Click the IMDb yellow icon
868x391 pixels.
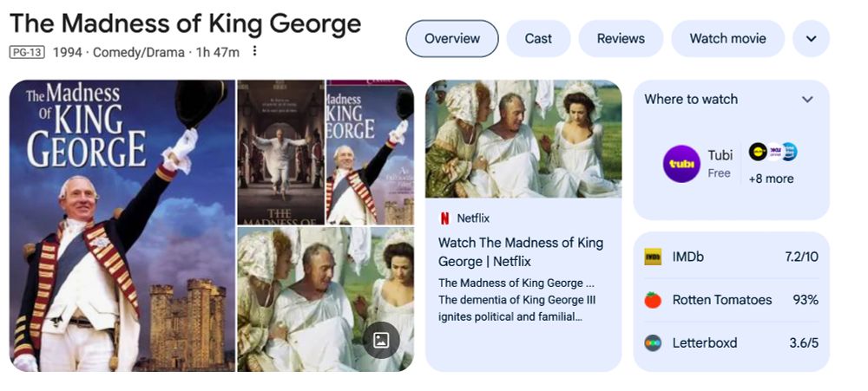click(x=653, y=257)
